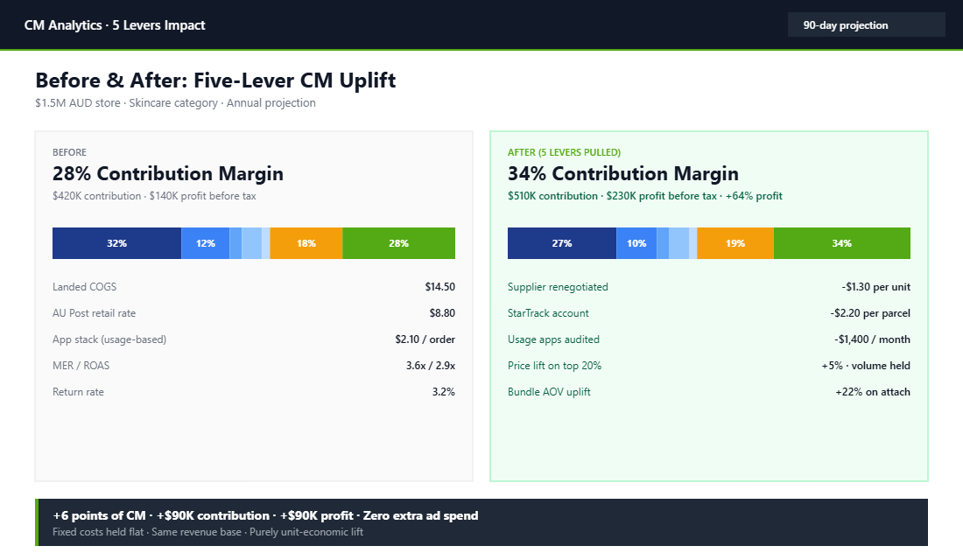Click the Bundle AOV uplift lever
963x560 pixels.
551,391
